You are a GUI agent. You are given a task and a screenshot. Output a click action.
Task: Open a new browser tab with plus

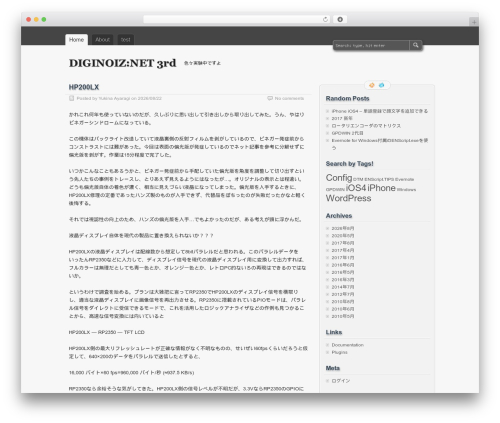click(x=474, y=22)
